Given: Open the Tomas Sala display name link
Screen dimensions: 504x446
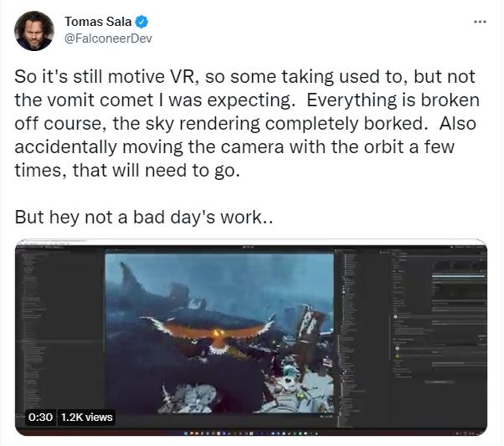Looking at the screenshot, I should [x=98, y=22].
